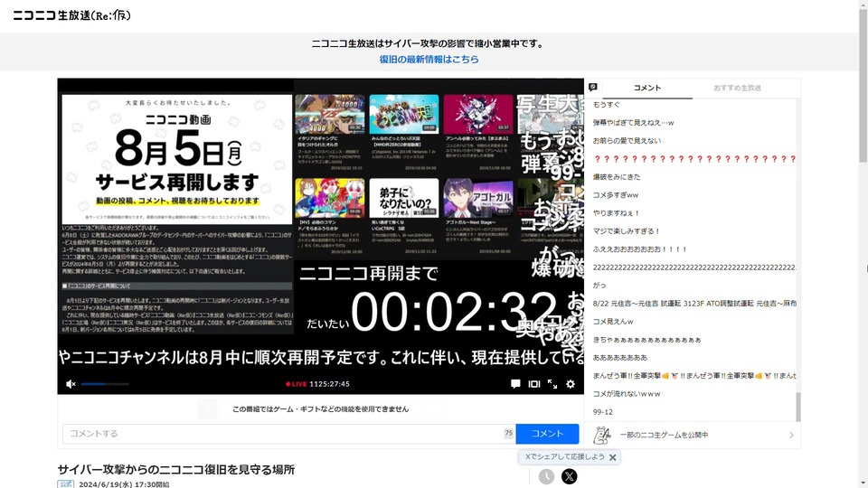
Task: Click the アゴトガル video thumbnail
Action: pos(477,198)
